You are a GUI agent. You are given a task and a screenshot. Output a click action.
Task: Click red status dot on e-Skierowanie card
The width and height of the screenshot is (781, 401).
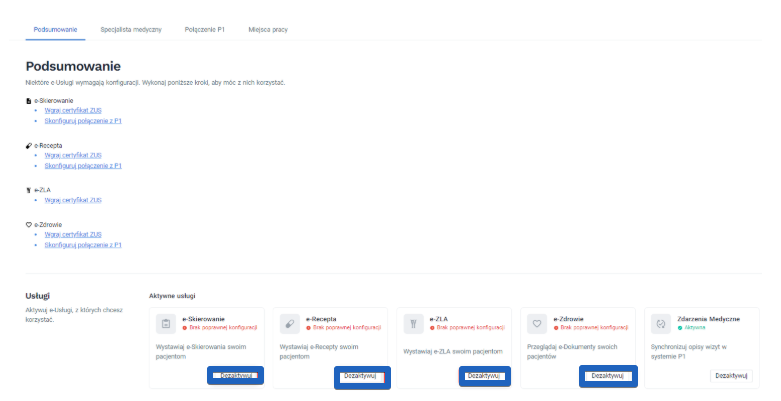pos(185,328)
